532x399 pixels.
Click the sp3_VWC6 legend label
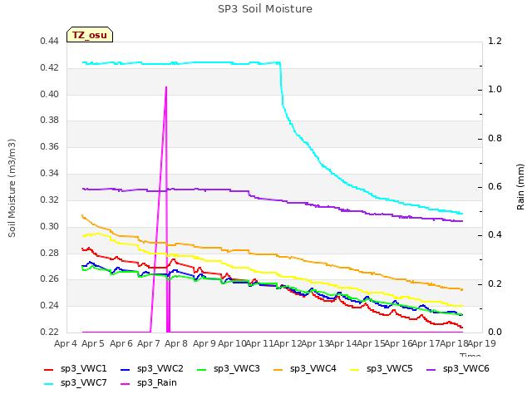pyautogui.click(x=466, y=368)
